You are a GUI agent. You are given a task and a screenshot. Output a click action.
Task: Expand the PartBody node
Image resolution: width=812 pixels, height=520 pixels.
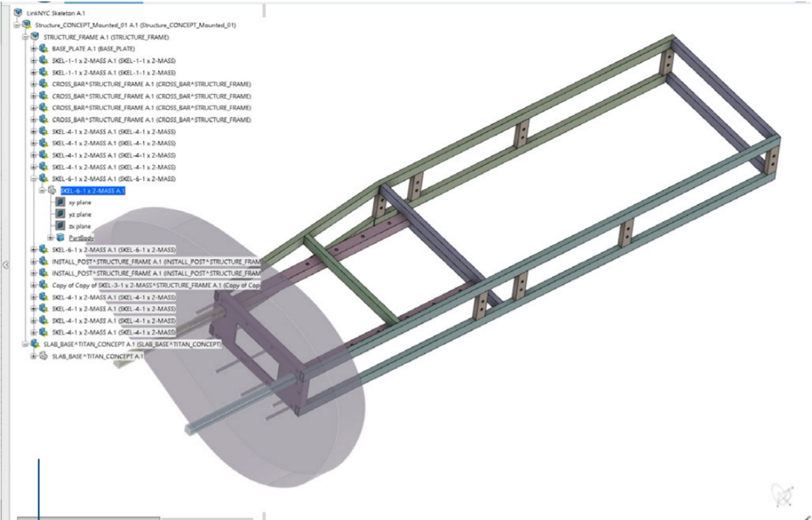(51, 238)
